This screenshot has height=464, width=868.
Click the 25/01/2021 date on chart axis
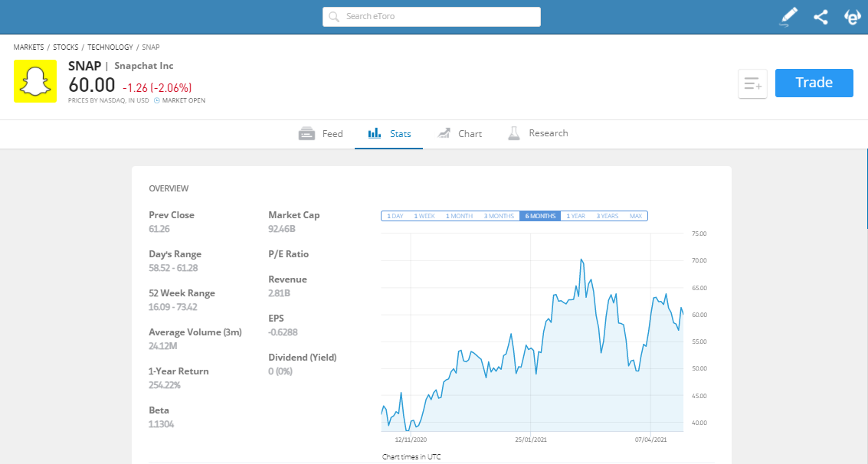(x=530, y=439)
